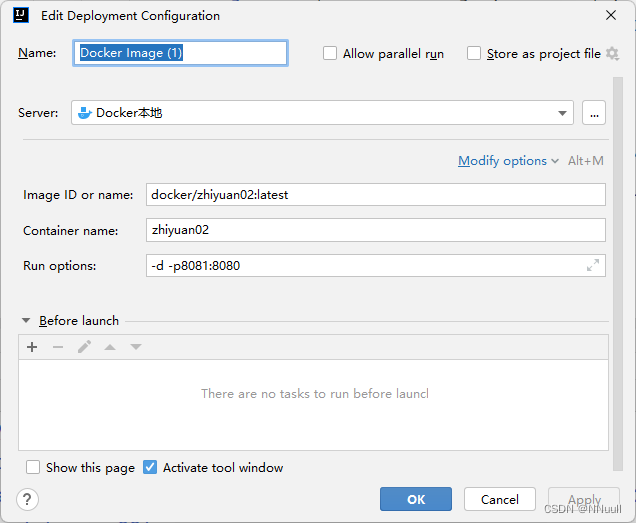Tick the Show this page checkbox
The height and width of the screenshot is (523, 636).
[33, 467]
